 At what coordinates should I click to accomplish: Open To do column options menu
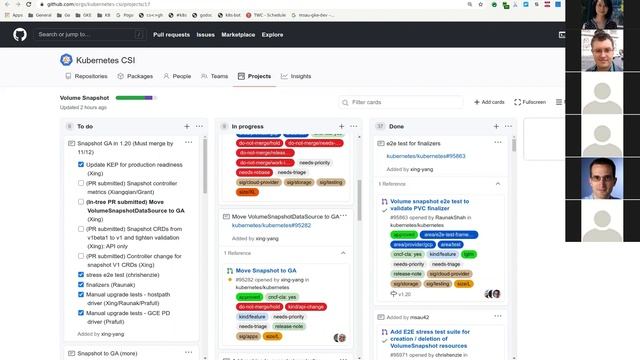coord(199,127)
